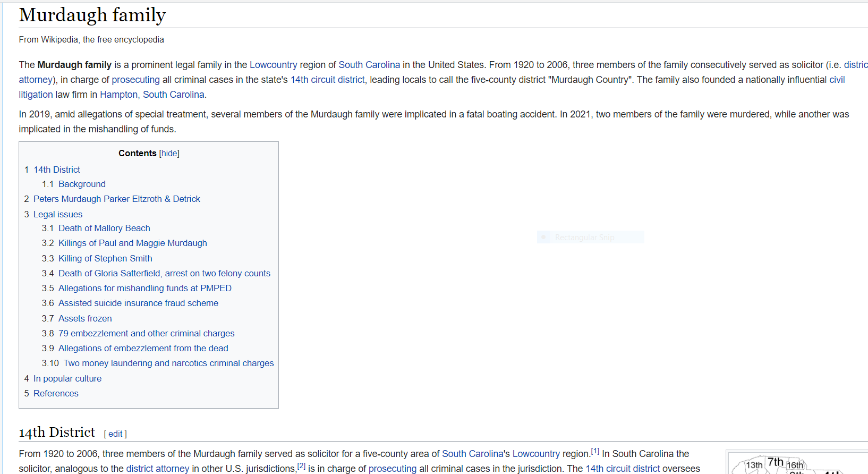This screenshot has width=868, height=474.
Task: Follow the 'Lowcountry' link in intro paragraph
Action: tap(274, 65)
